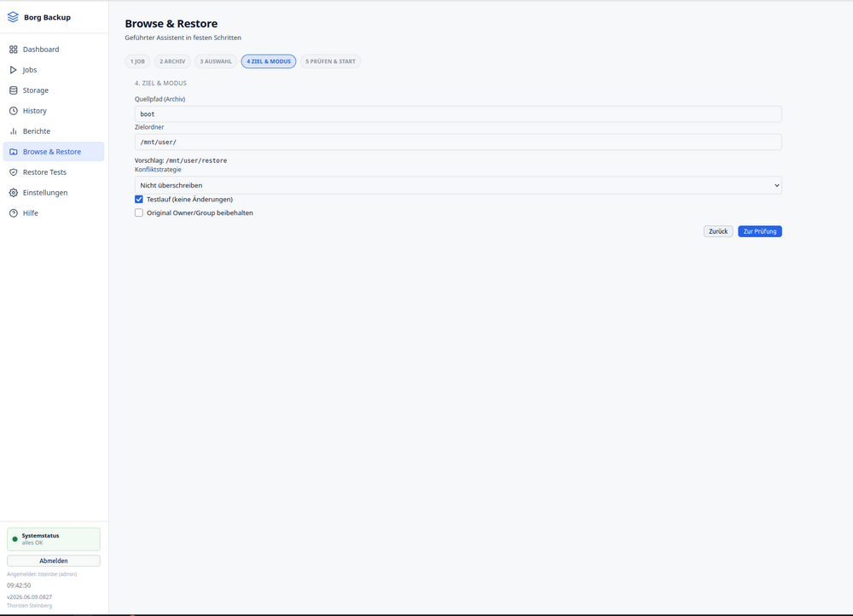This screenshot has height=616, width=853.
Task: Go to step 3 Auswahl
Action: (216, 61)
